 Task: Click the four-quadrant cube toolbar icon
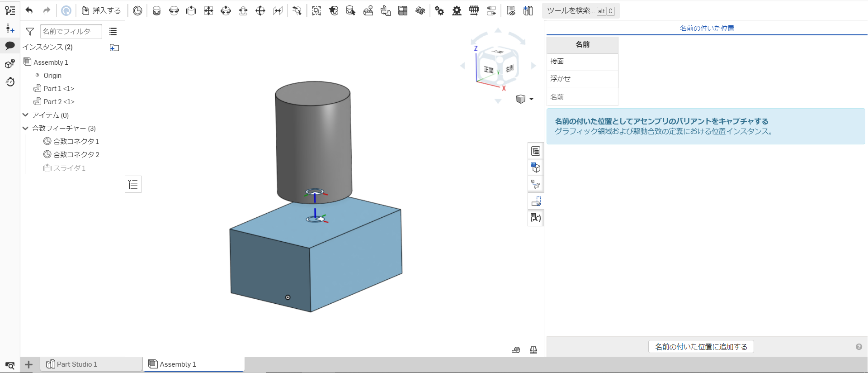coord(403,11)
